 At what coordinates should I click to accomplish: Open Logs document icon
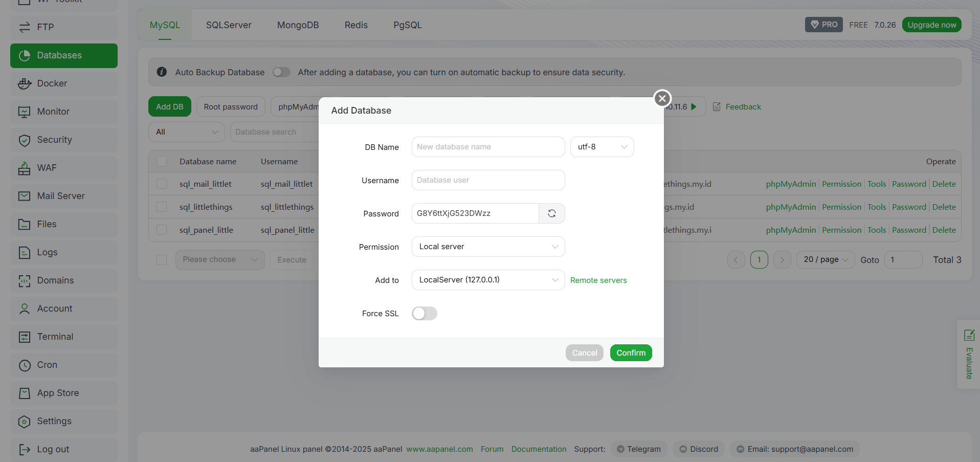click(x=24, y=252)
